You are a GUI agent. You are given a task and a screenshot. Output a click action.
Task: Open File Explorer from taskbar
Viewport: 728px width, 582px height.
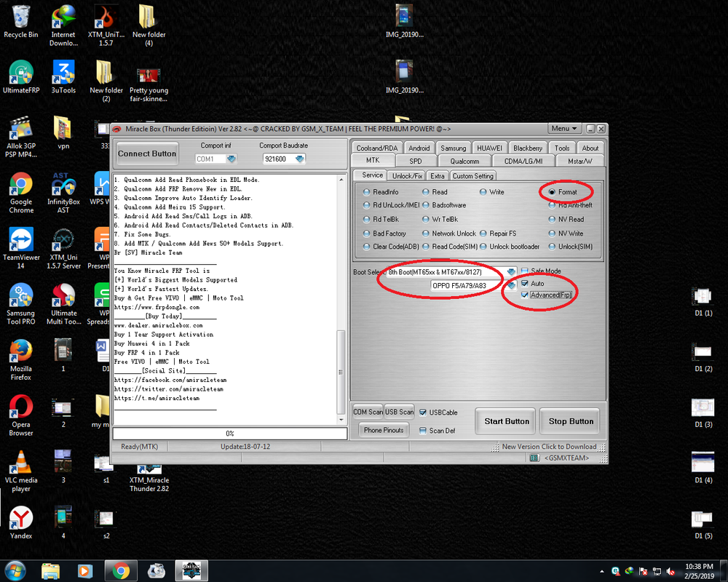(50, 571)
